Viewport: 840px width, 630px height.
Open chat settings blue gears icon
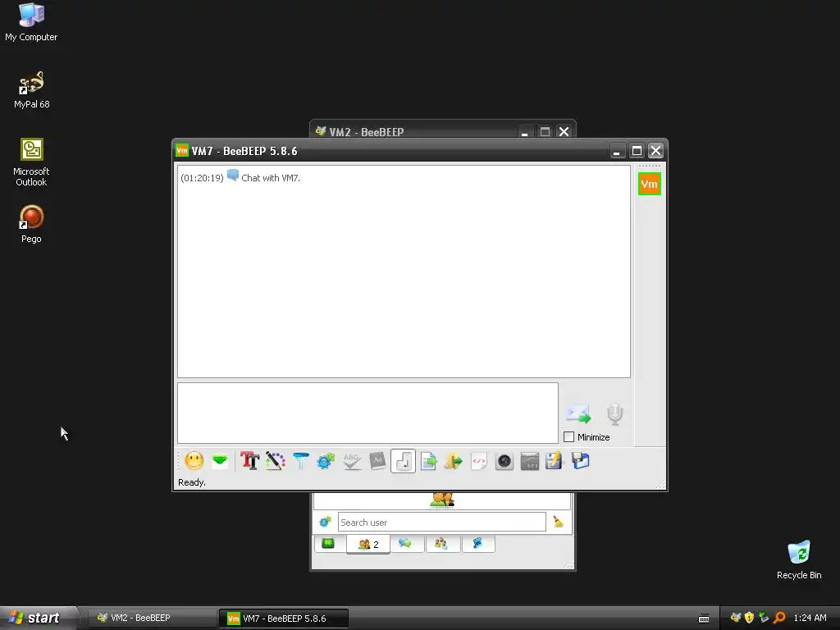pyautogui.click(x=326, y=461)
